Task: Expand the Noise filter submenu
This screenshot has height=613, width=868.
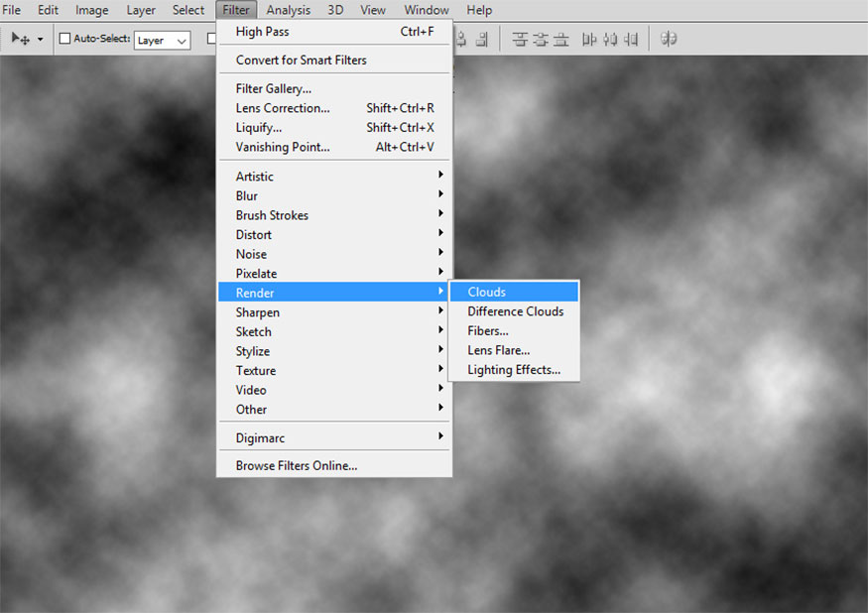Action: tap(334, 254)
